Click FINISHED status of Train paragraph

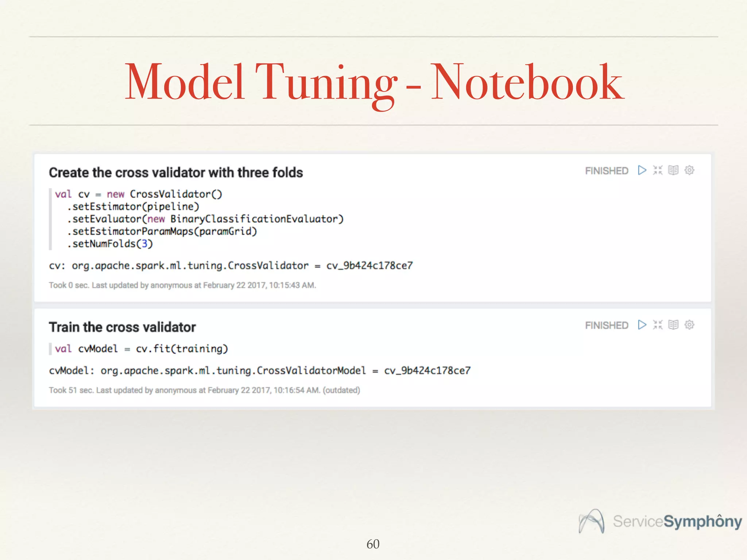click(x=607, y=326)
